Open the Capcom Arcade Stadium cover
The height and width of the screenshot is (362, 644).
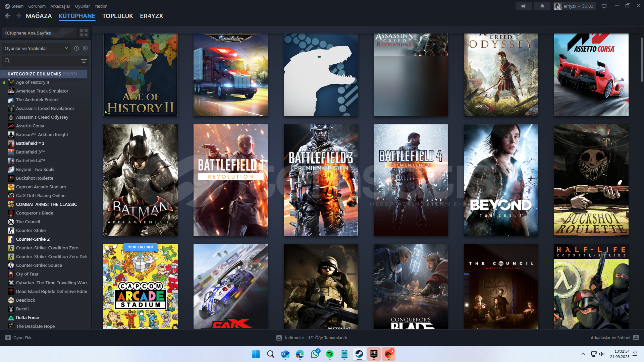point(141,287)
